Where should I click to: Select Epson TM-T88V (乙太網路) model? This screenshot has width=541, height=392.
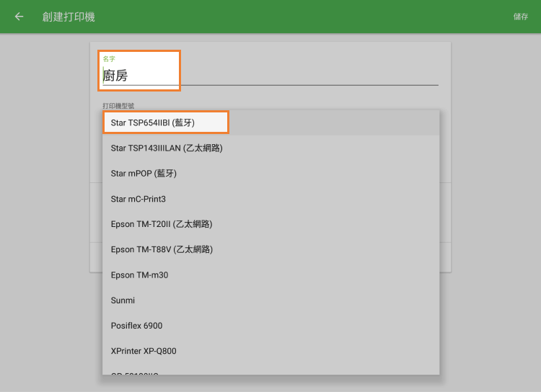162,249
